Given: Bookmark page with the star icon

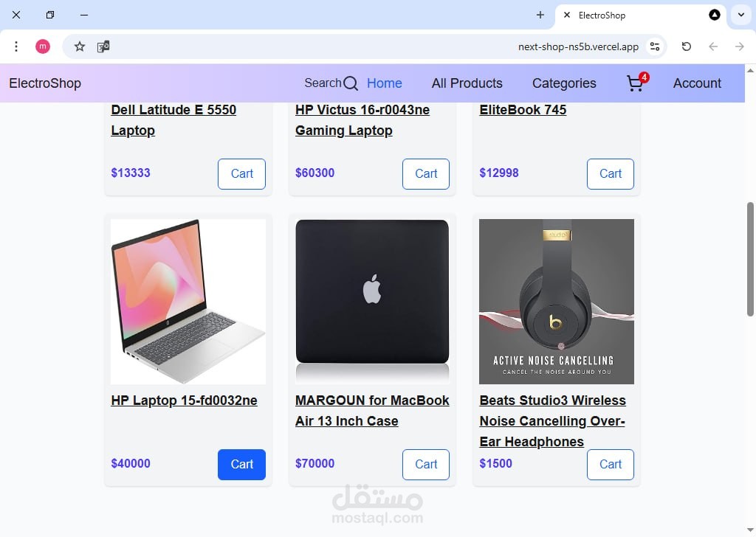Looking at the screenshot, I should click(x=80, y=46).
